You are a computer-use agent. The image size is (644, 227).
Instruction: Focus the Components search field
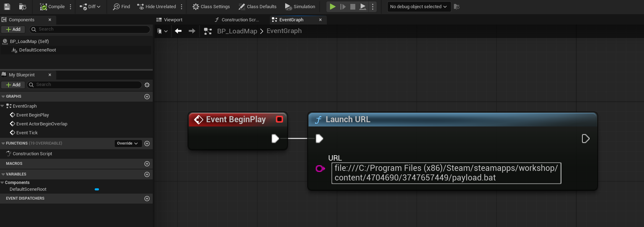click(x=90, y=29)
